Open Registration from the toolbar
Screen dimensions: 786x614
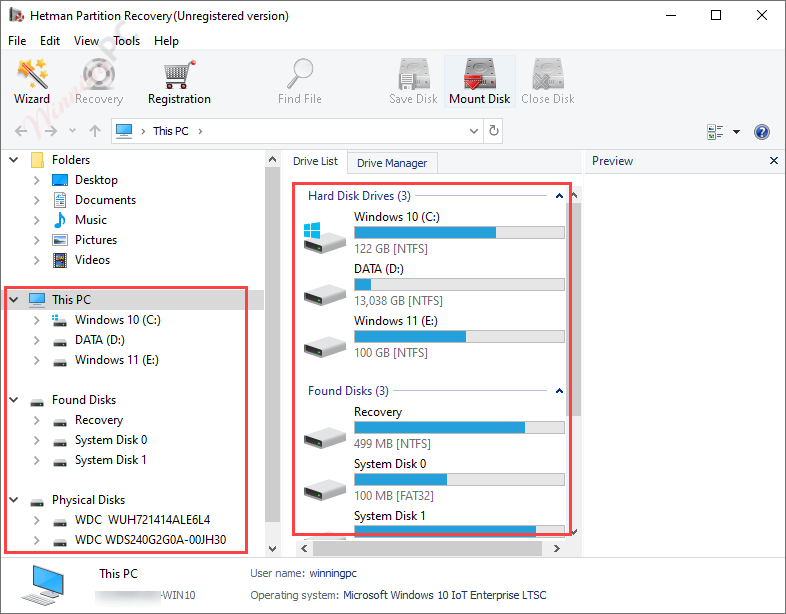coord(179,81)
